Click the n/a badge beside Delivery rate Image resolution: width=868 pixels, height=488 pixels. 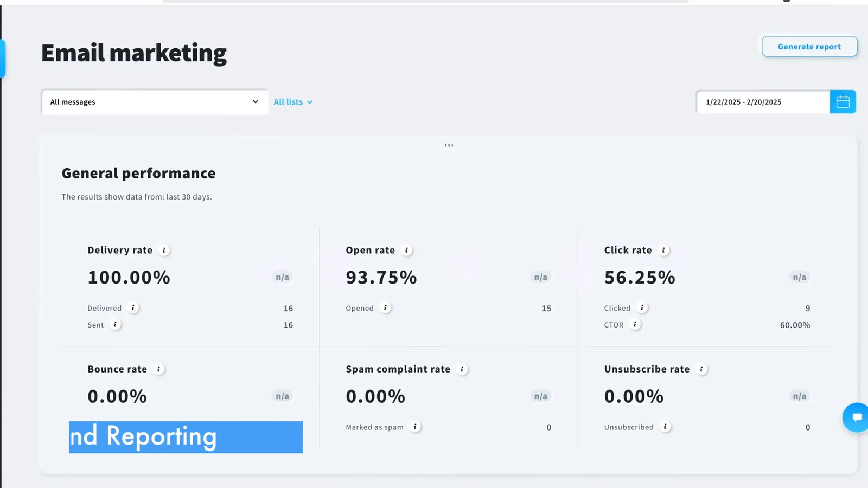click(x=282, y=277)
